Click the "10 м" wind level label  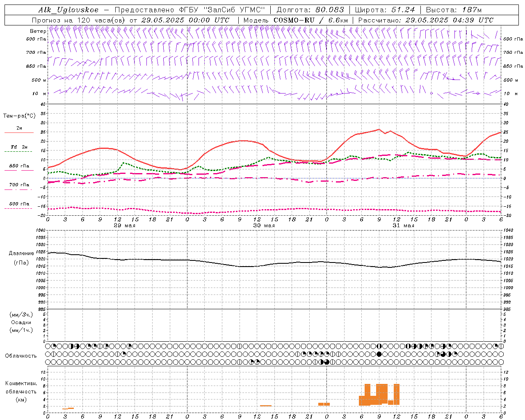[x=39, y=94]
